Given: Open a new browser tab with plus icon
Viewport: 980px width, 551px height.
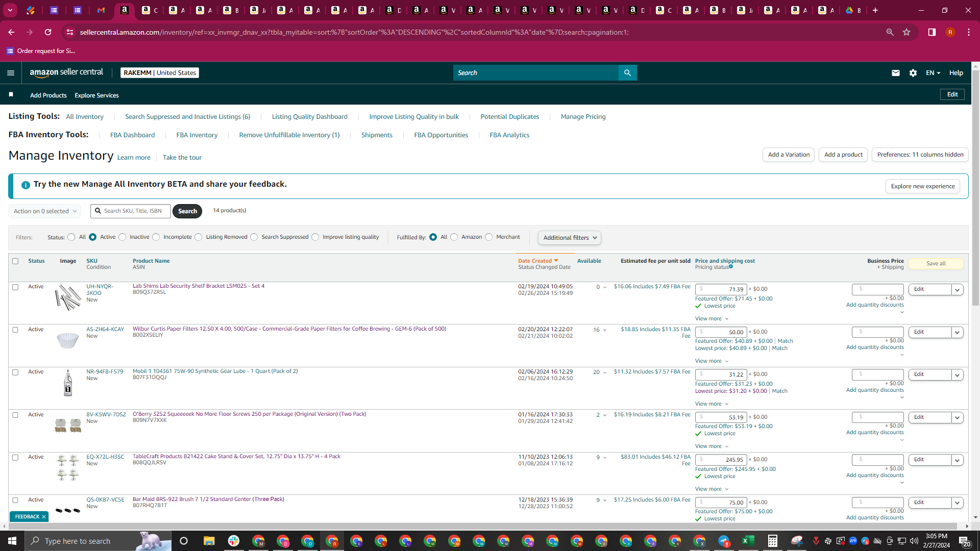Looking at the screenshot, I should pos(875,10).
